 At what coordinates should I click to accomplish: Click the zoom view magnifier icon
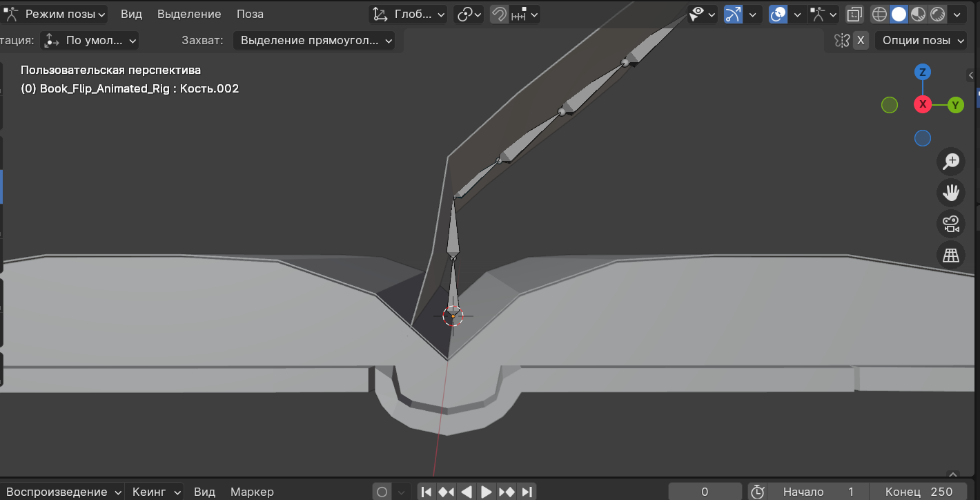click(x=951, y=162)
